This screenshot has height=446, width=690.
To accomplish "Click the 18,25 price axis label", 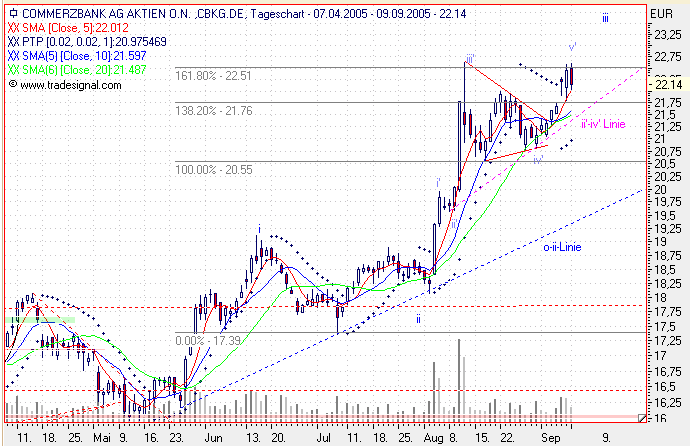I will (x=668, y=284).
